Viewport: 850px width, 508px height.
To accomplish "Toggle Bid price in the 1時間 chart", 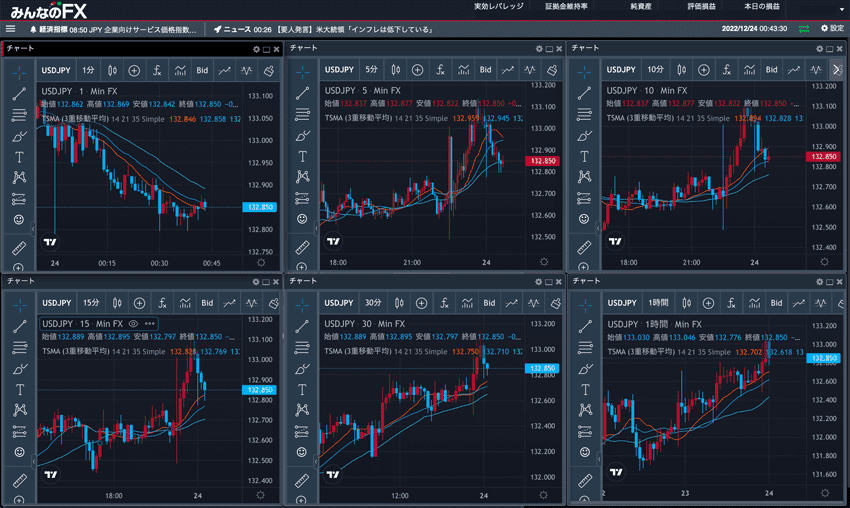I will point(776,303).
